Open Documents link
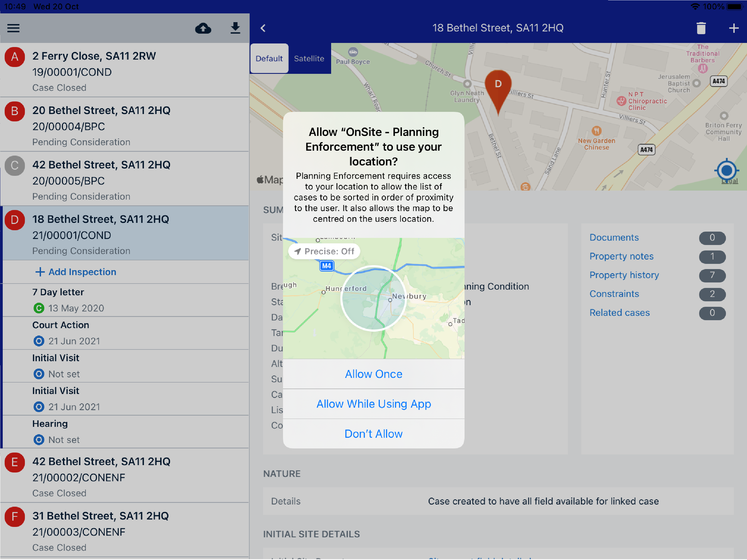Screen dimensions: 747x560 pyautogui.click(x=614, y=237)
